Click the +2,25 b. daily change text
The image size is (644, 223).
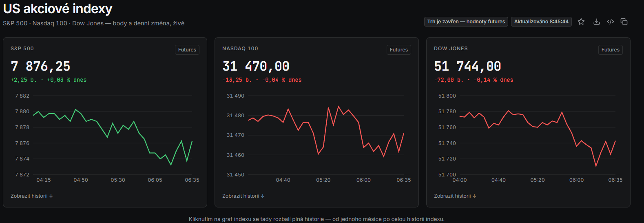49,80
